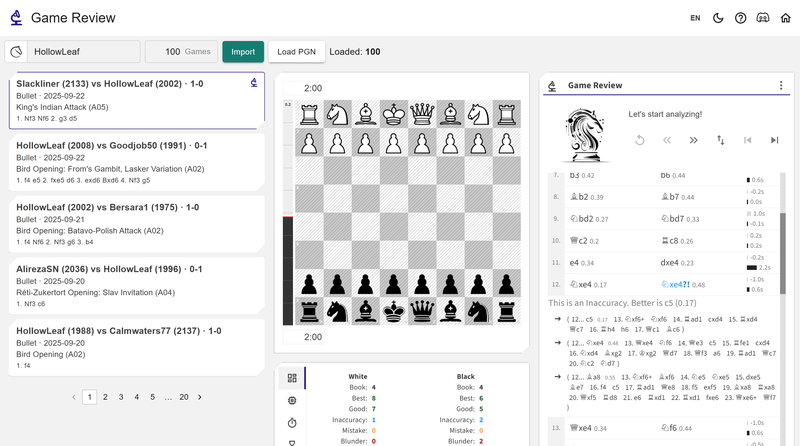Flip the board with the swap arrows icon
The image size is (800, 446).
coord(720,141)
